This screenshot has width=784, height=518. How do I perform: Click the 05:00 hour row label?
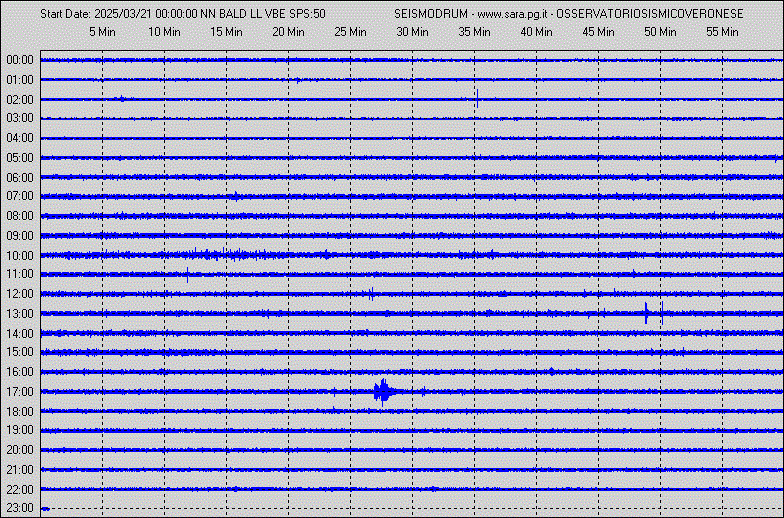coord(20,158)
